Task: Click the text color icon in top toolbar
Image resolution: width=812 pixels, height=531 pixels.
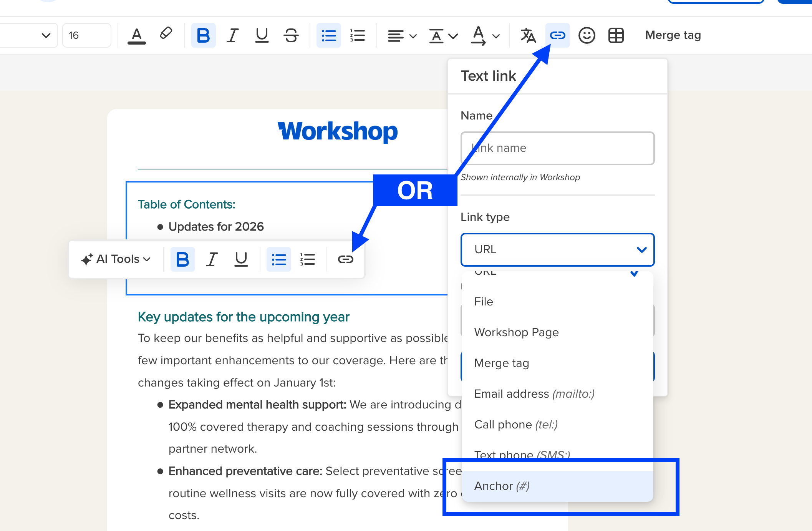Action: (x=136, y=36)
